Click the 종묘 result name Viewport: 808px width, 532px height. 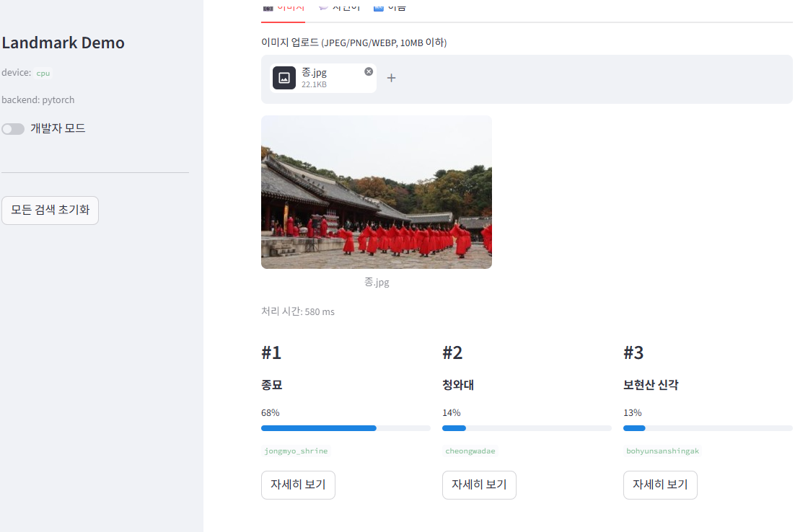(x=271, y=385)
